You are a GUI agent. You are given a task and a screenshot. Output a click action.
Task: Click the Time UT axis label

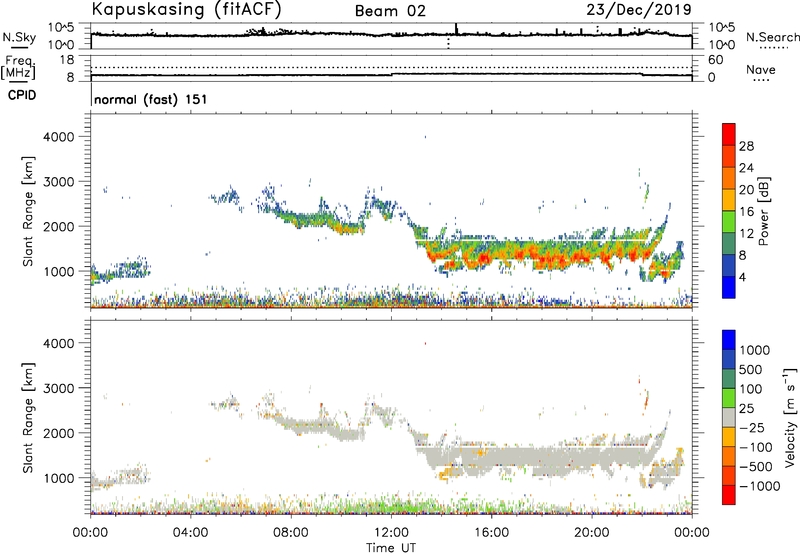(x=391, y=548)
